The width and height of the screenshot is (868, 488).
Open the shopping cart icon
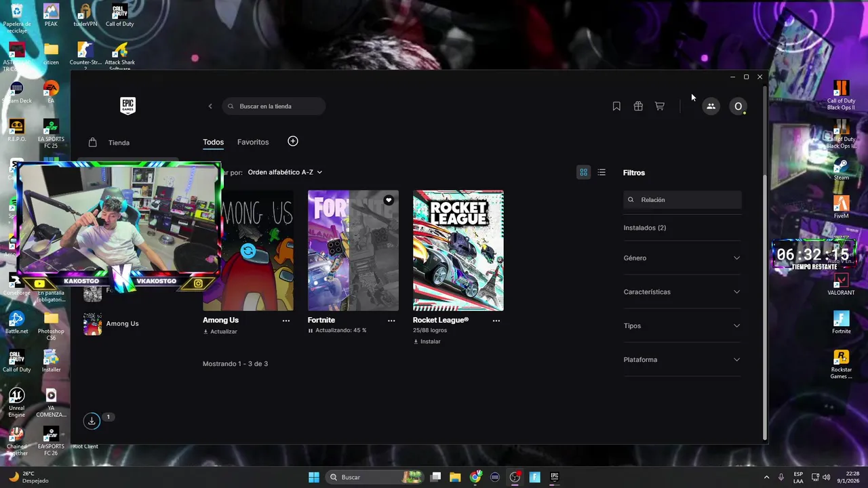pyautogui.click(x=659, y=106)
